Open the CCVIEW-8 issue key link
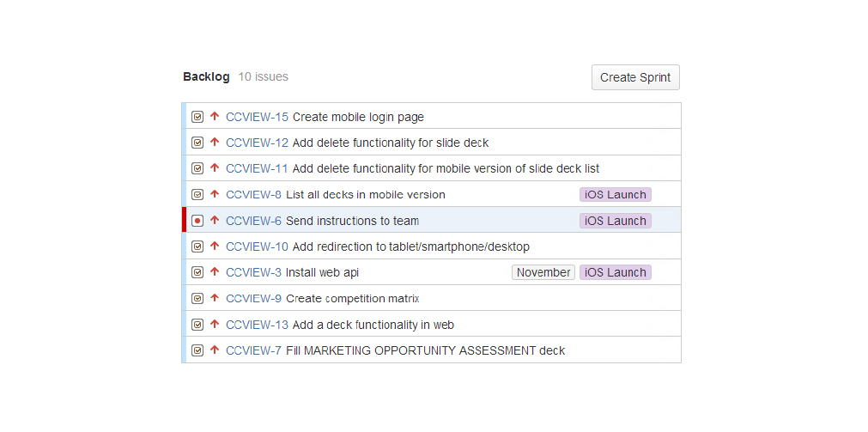The width and height of the screenshot is (868, 432). pyautogui.click(x=253, y=195)
